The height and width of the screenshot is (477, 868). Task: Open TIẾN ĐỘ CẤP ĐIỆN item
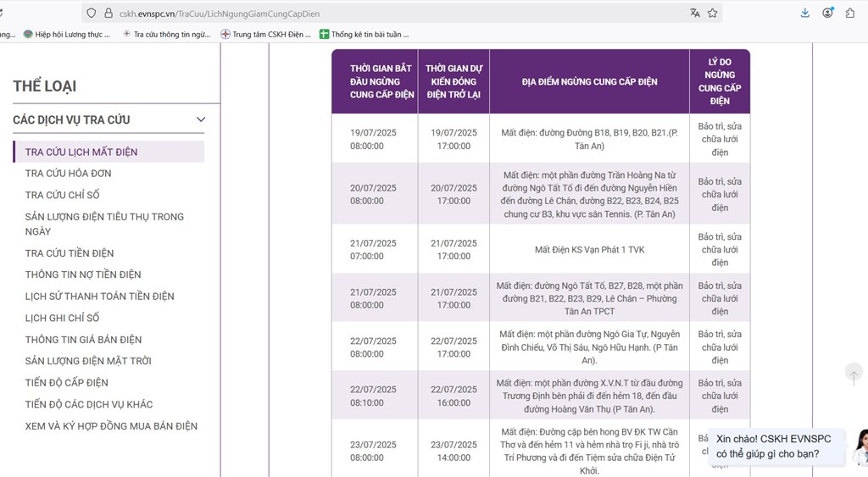[x=66, y=382]
